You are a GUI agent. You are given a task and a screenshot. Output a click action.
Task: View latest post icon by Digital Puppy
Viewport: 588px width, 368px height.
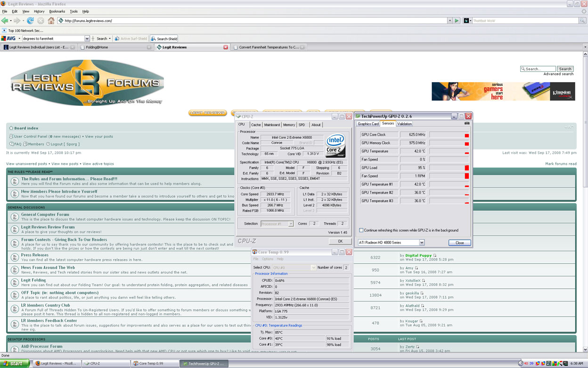pyautogui.click(x=435, y=256)
